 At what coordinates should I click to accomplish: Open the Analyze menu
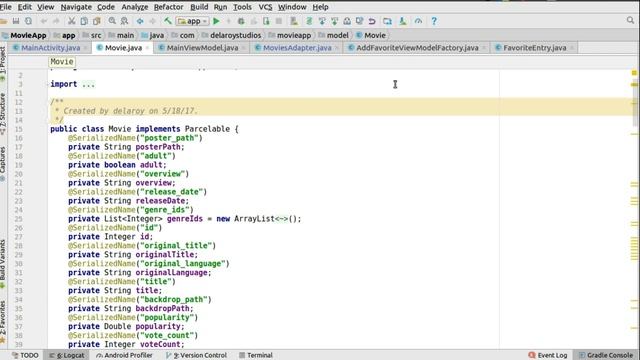pos(135,7)
